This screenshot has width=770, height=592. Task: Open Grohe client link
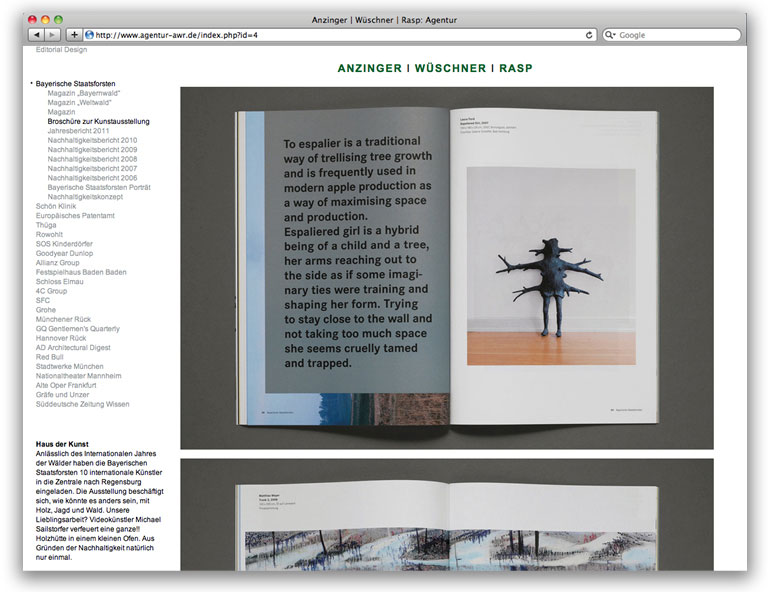click(45, 310)
